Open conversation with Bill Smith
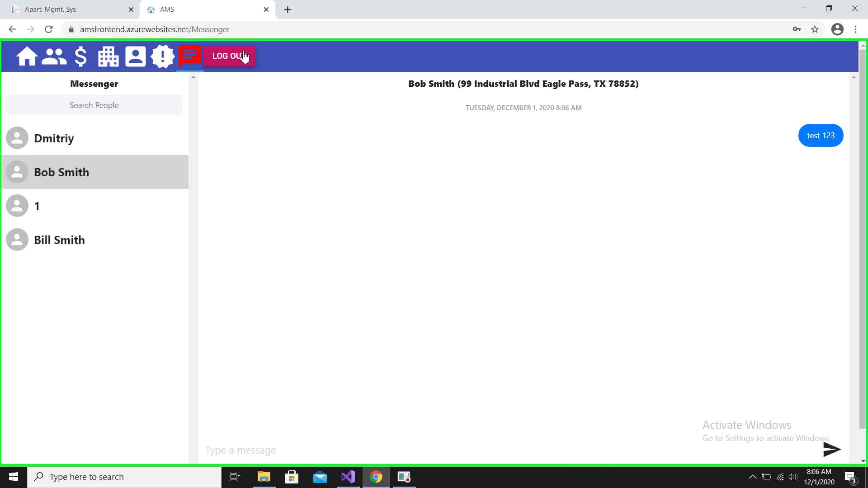The image size is (868, 488). pyautogui.click(x=94, y=240)
